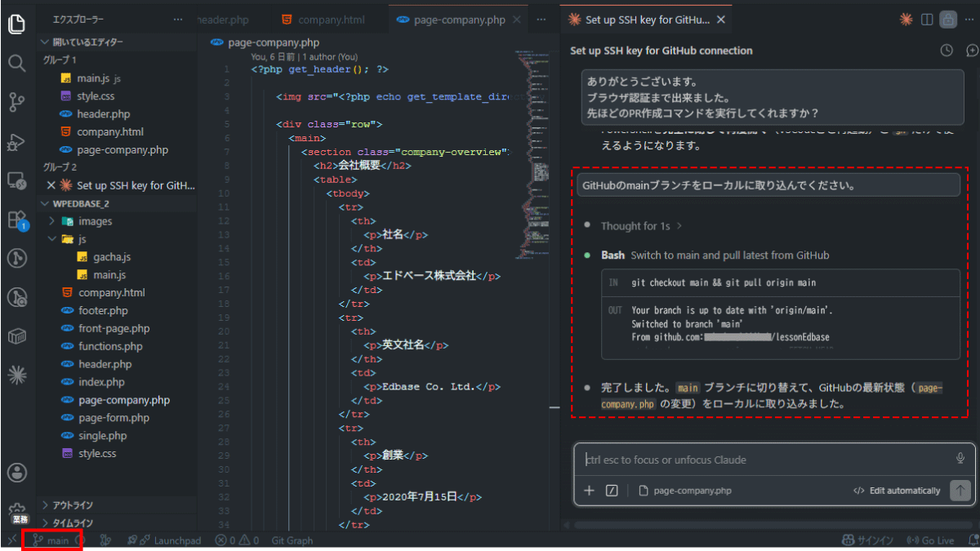
Task: Click page-company.php breadcrumb above code
Action: click(265, 42)
